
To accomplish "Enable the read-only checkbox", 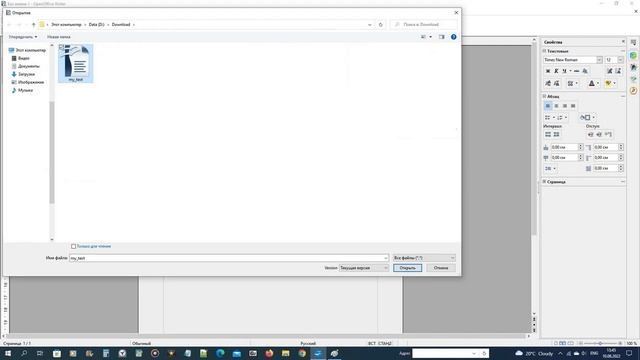I will [x=73, y=246].
